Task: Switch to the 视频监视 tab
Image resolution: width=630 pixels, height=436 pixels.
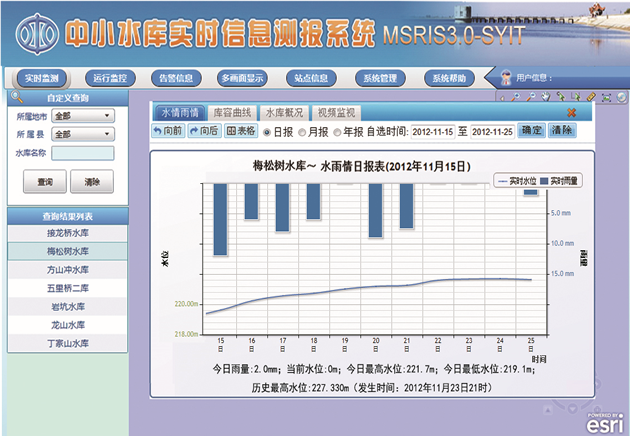Action: pos(336,113)
